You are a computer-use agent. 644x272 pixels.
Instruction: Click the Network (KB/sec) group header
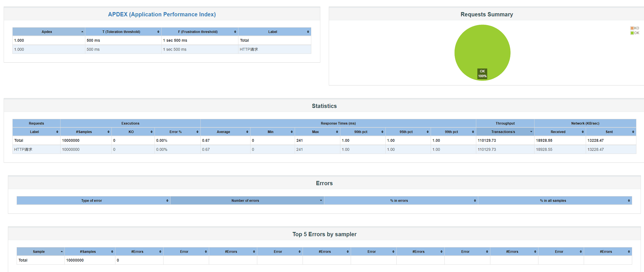click(x=585, y=123)
